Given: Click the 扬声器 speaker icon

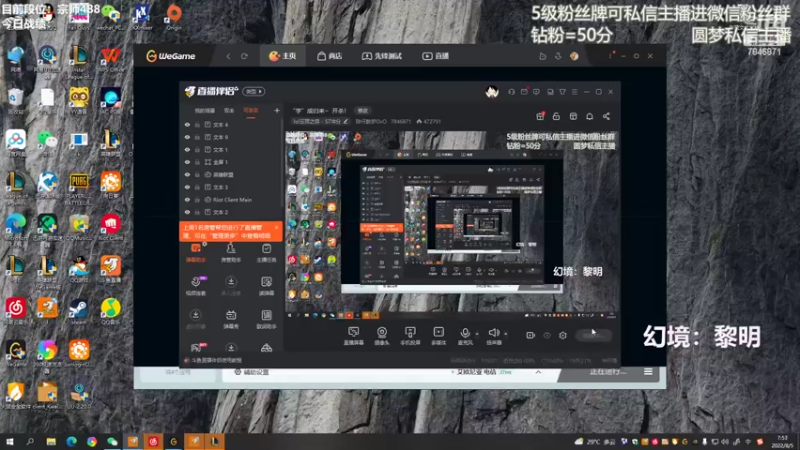Looking at the screenshot, I should pyautogui.click(x=493, y=333).
